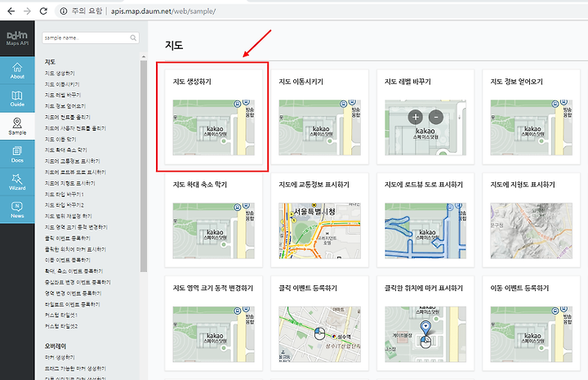Open 지도에 로드뷰 도로 표시하기 card thumbnail
This screenshot has height=380, width=588.
point(425,230)
